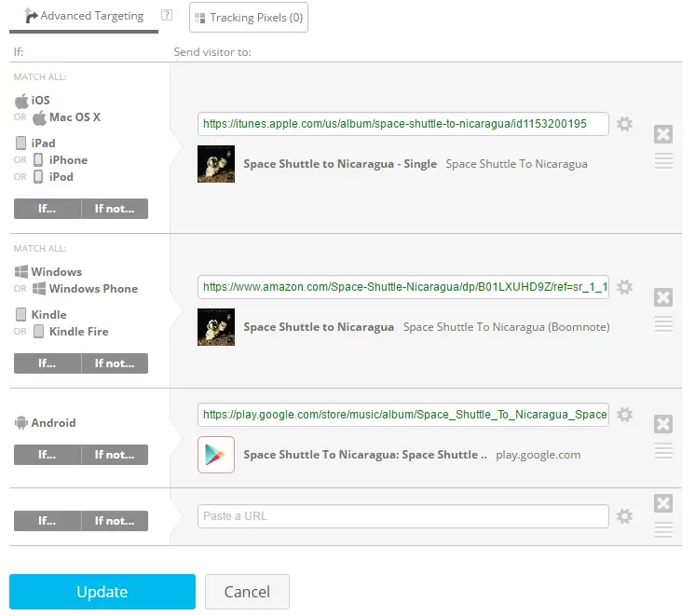Open settings gear for iTunes URL
The height and width of the screenshot is (616, 695).
[625, 124]
